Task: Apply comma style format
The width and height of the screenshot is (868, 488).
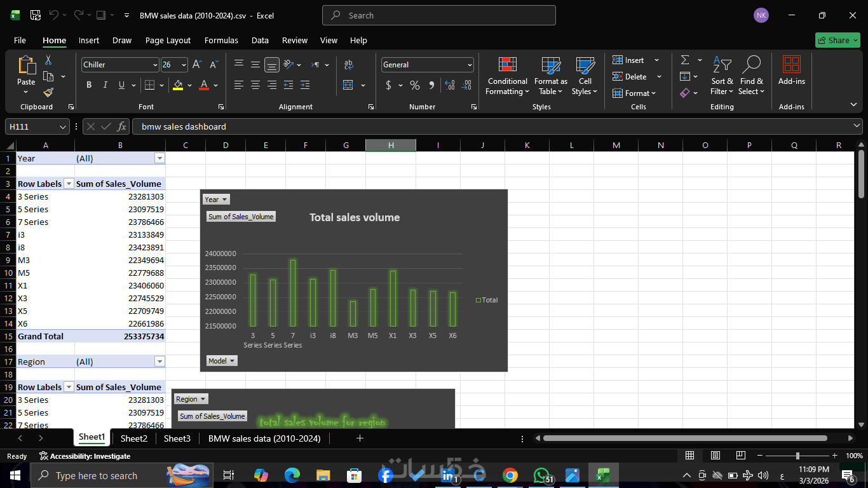Action: click(431, 85)
